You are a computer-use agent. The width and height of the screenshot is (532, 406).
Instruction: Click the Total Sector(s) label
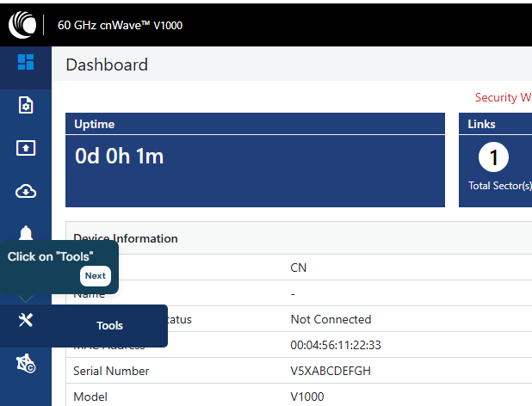tap(500, 186)
